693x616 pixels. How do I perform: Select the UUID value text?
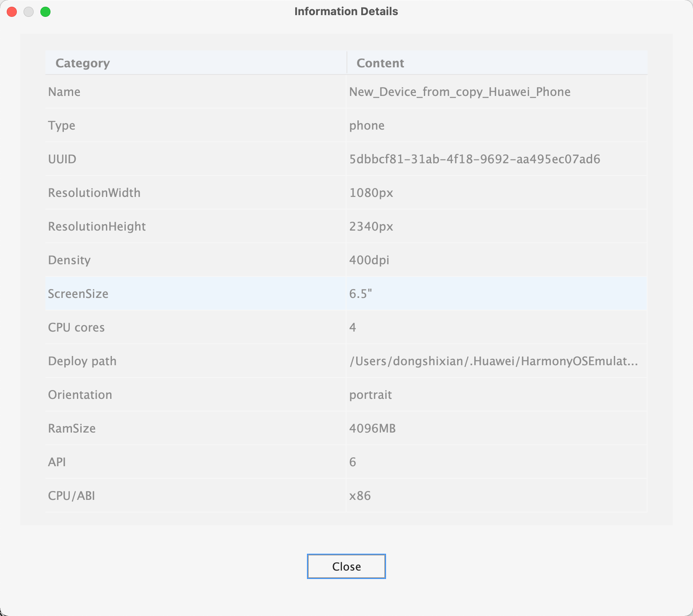[x=474, y=159]
